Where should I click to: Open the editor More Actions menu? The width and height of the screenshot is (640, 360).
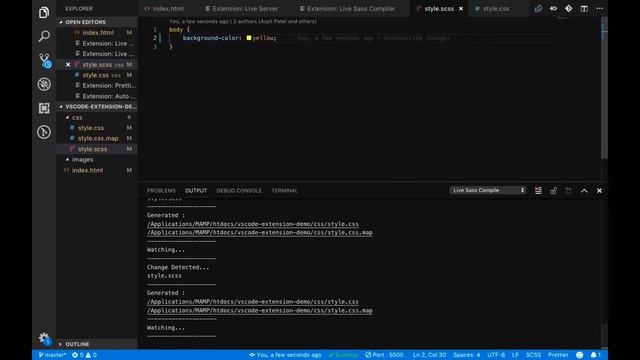coord(600,9)
